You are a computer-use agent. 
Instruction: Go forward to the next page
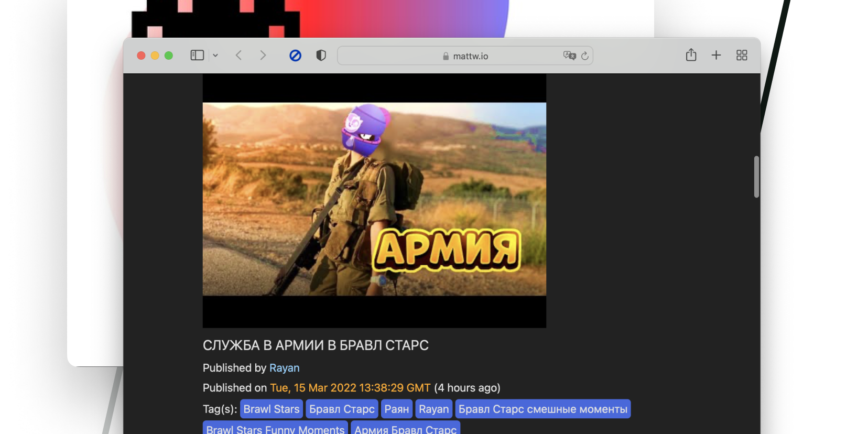(x=263, y=55)
